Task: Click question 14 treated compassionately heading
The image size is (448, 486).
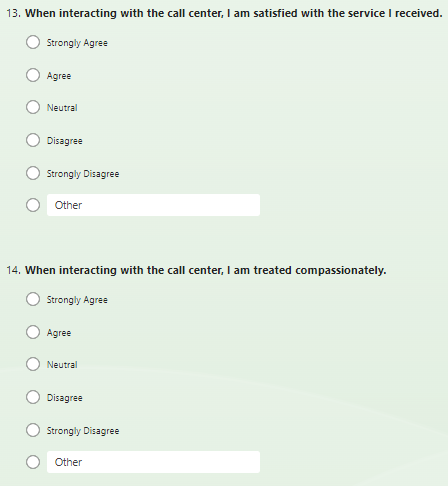Action: (196, 270)
